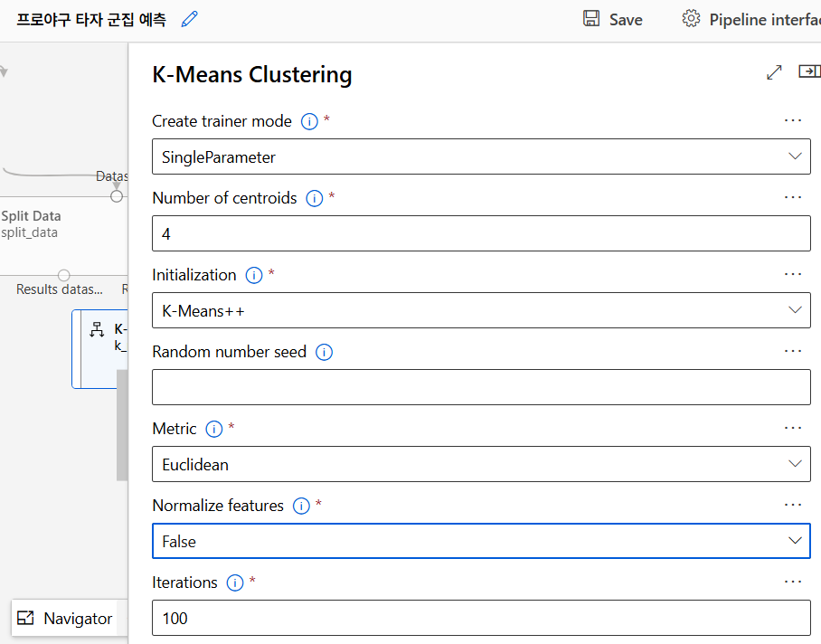Open the Metric Euclidean dropdown
Screen dimensions: 821x644
[x=481, y=464]
